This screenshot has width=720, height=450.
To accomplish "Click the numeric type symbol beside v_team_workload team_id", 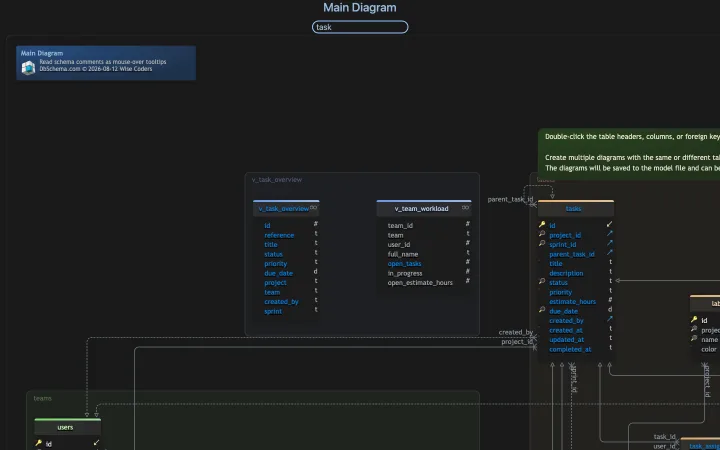I will pos(467,224).
